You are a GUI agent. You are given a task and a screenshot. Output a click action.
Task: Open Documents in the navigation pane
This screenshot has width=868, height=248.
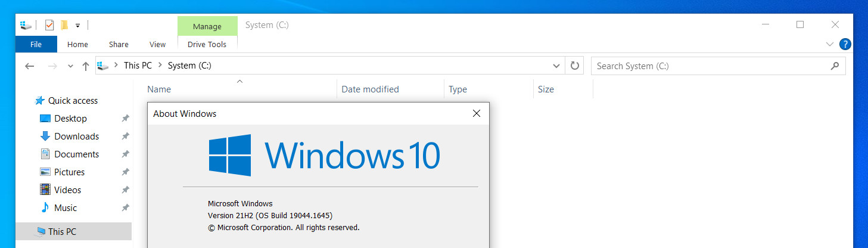coord(76,154)
